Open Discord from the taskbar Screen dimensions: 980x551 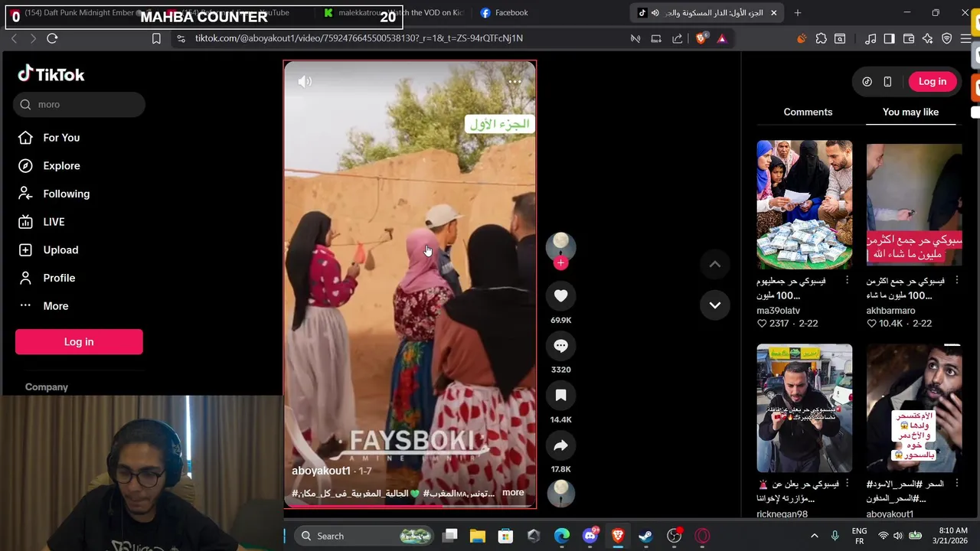tap(590, 536)
